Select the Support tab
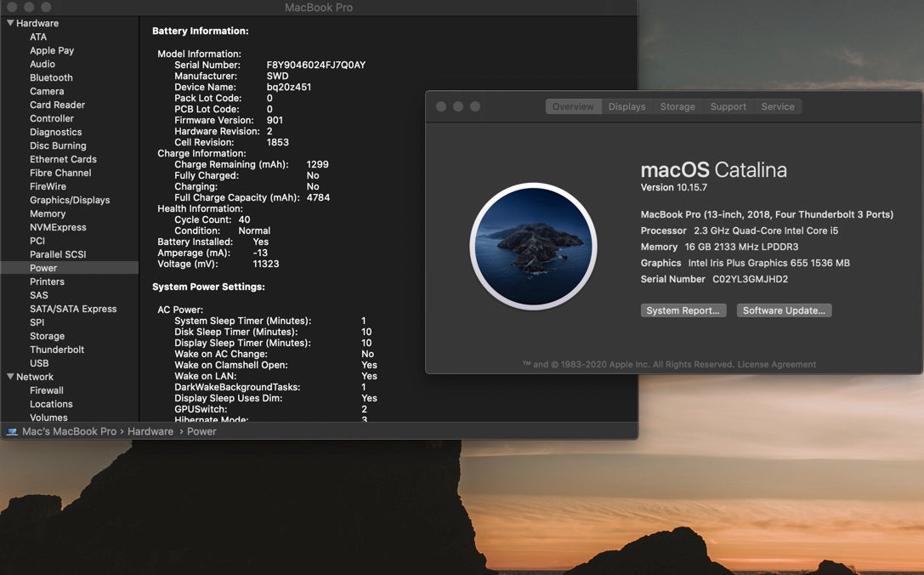This screenshot has width=924, height=575. tap(728, 106)
